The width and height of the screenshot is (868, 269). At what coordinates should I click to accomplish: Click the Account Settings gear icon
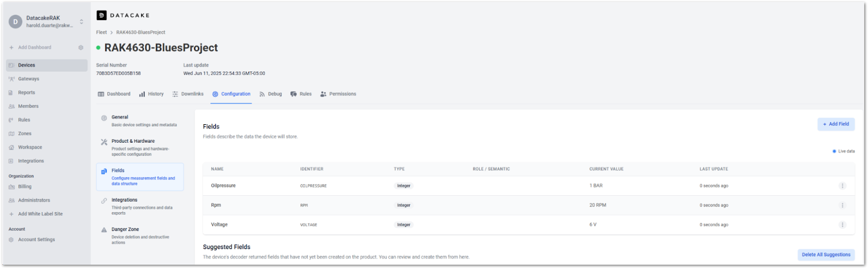[x=11, y=240]
